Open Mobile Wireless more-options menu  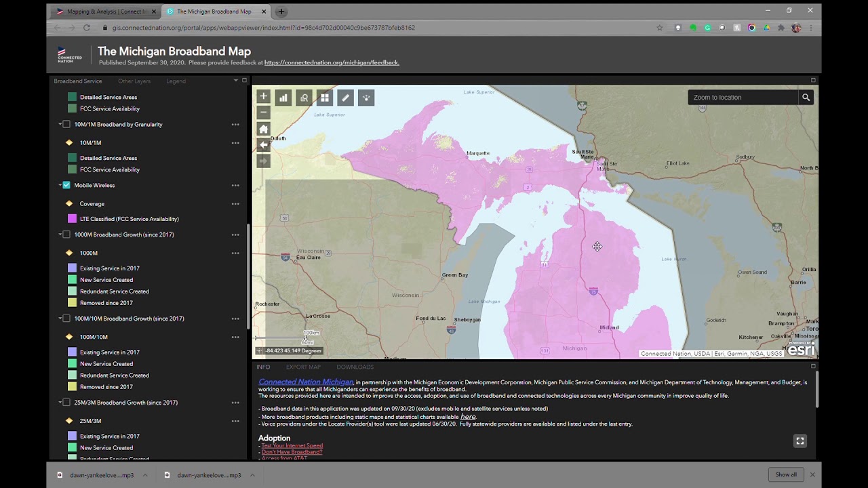235,185
